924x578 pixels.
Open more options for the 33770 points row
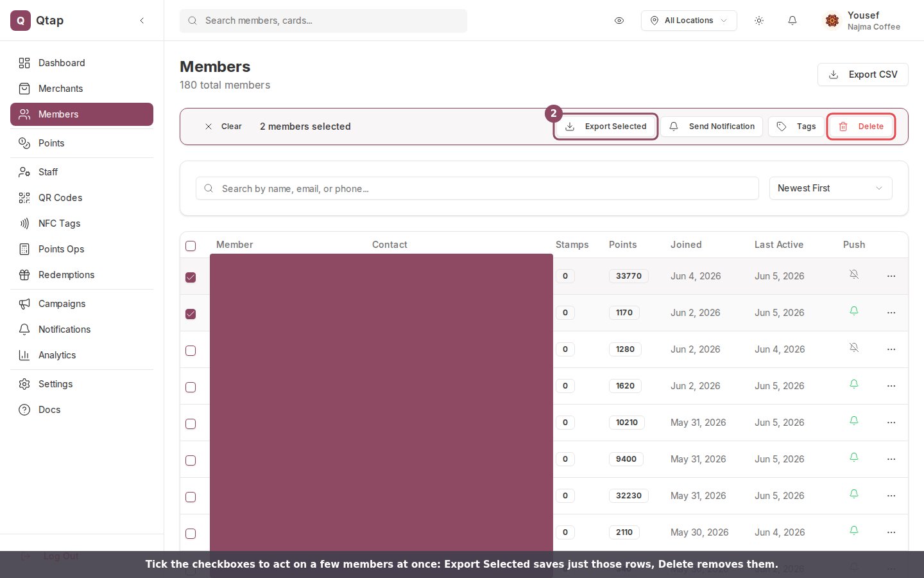point(891,276)
